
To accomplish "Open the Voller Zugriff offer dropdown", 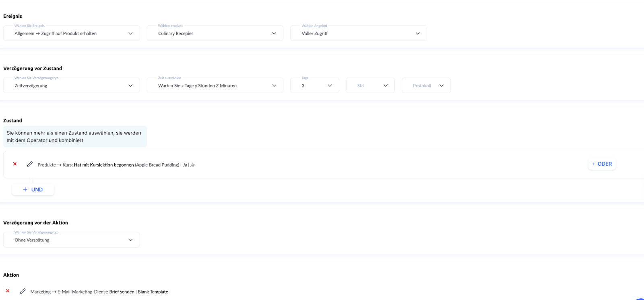I will click(358, 33).
